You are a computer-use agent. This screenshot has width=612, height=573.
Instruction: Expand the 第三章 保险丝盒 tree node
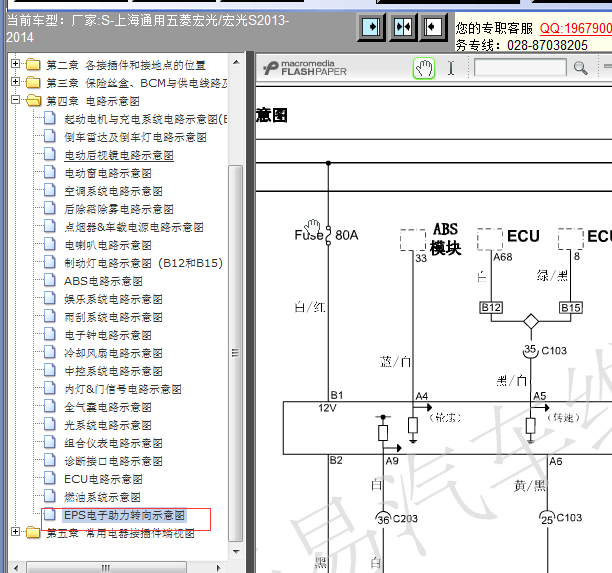pos(15,82)
